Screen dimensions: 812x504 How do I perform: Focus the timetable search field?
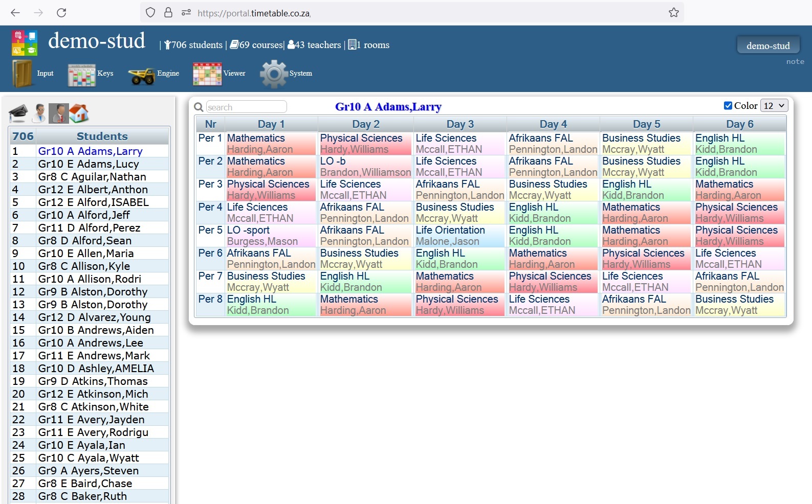pos(246,107)
